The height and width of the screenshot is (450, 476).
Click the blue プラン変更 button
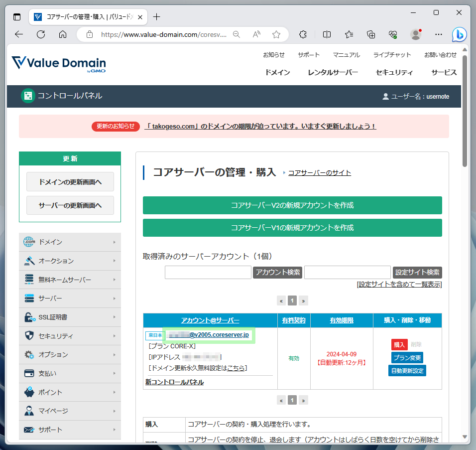[407, 358]
